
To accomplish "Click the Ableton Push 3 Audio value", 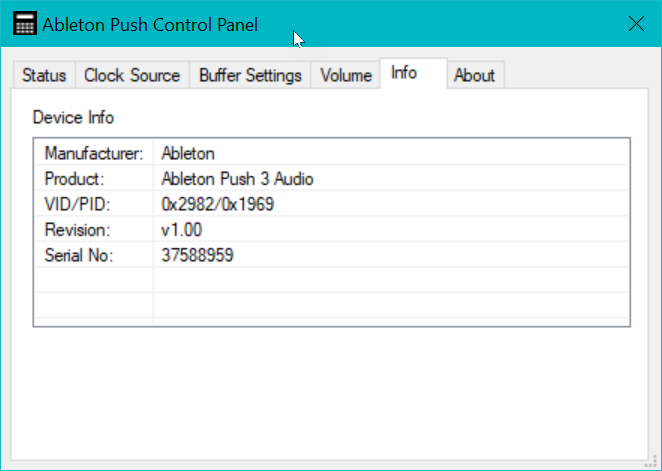I will [237, 179].
